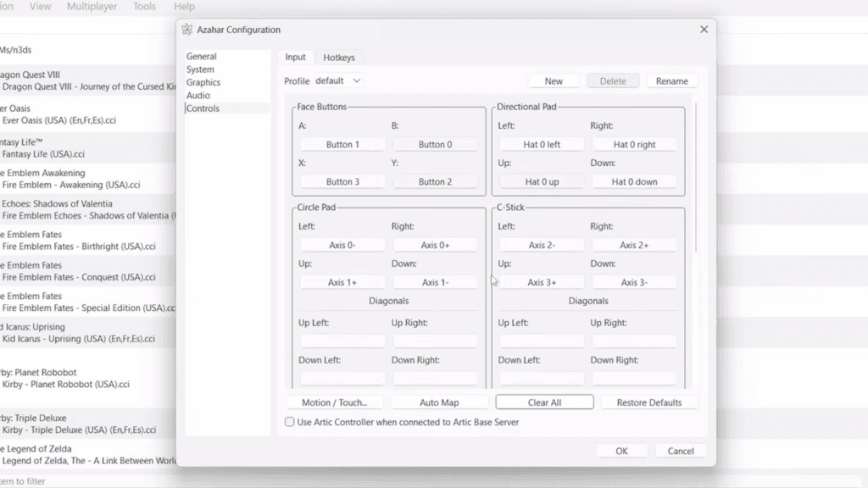
Task: Select Kid Icarus - Uprising in game list
Action: [x=87, y=333]
